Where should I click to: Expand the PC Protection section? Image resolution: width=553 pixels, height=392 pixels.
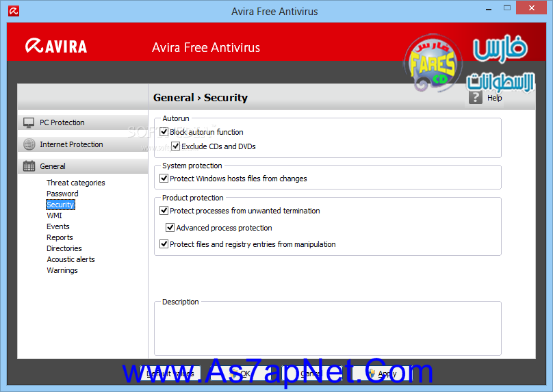click(x=83, y=122)
